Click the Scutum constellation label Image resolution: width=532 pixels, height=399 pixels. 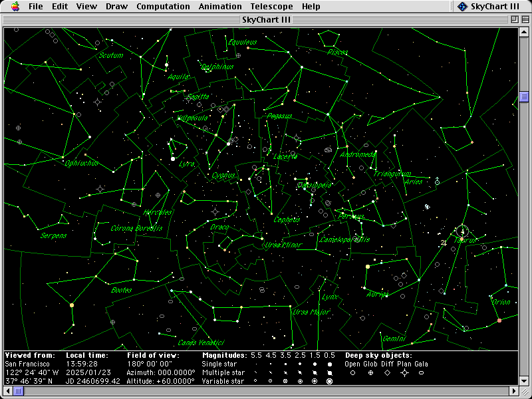click(111, 55)
